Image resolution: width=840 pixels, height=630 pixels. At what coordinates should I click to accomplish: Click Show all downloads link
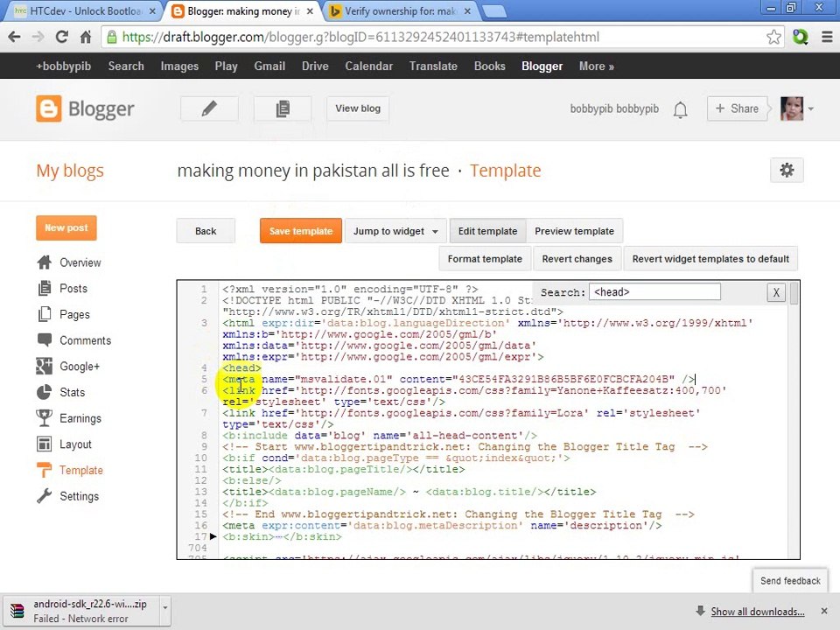(x=758, y=612)
